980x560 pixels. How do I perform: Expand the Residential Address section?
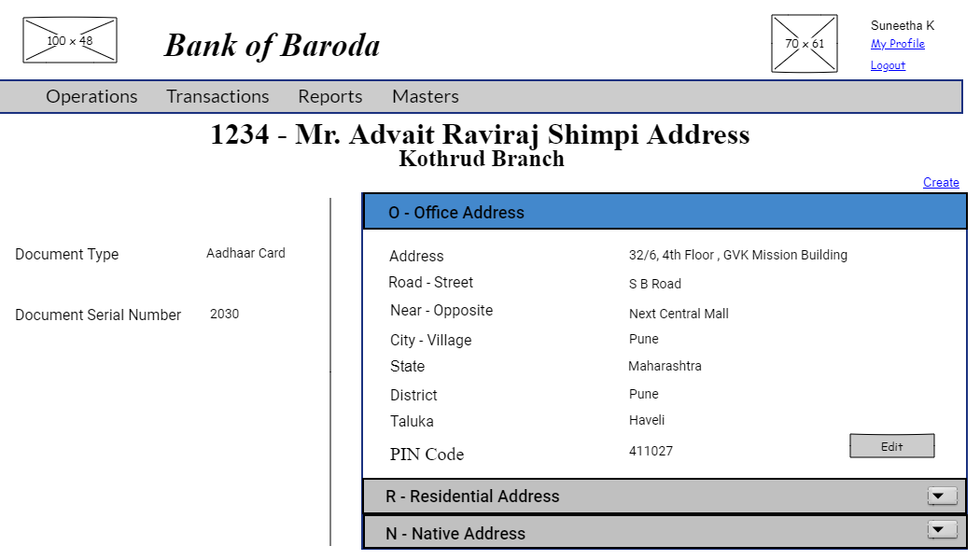click(471, 497)
